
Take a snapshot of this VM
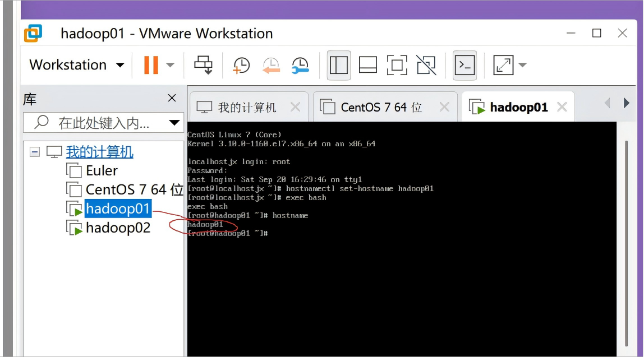[x=241, y=65]
